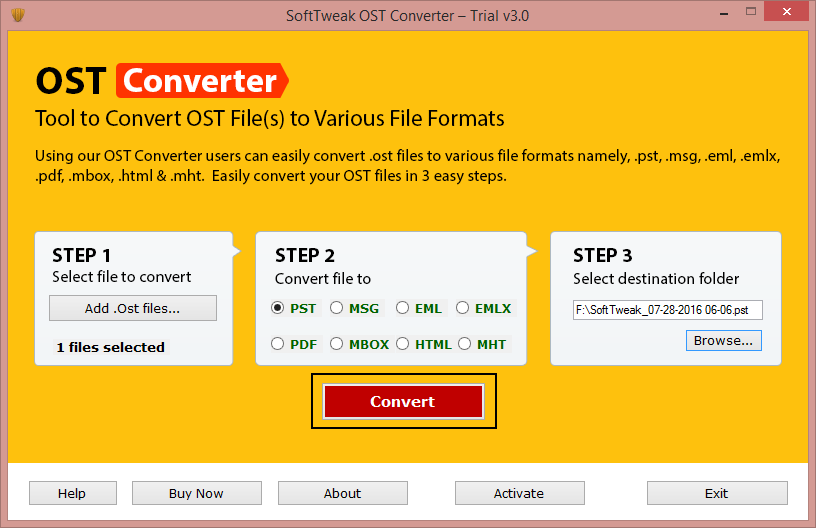Click the Add .Ost files button
Image resolution: width=816 pixels, height=528 pixels.
(133, 308)
